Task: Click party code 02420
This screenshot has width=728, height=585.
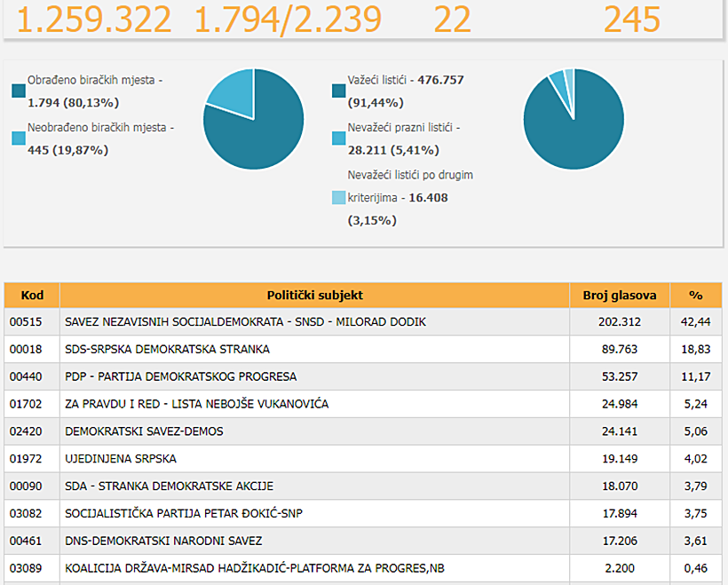Action: (x=26, y=431)
